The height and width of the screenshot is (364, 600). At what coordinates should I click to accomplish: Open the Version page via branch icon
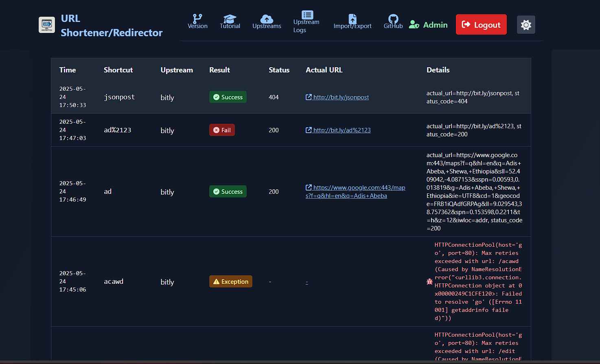pyautogui.click(x=197, y=18)
